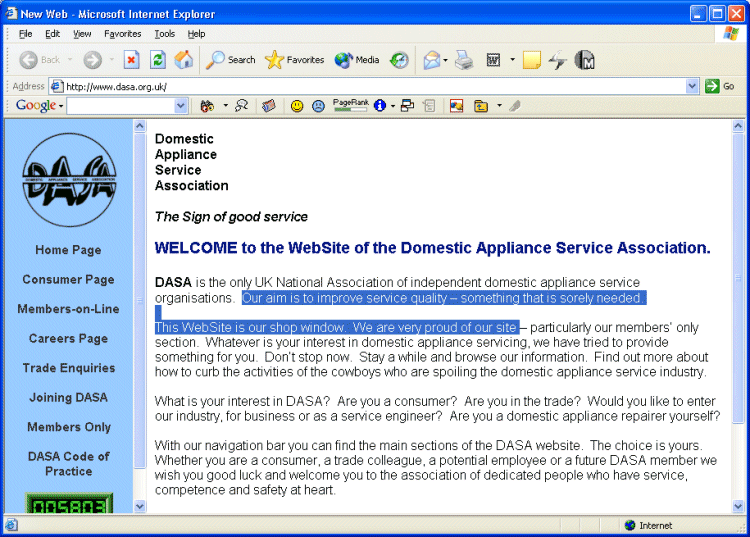This screenshot has height=537, width=750.
Task: Open the Careers Page link
Action: coord(68,339)
